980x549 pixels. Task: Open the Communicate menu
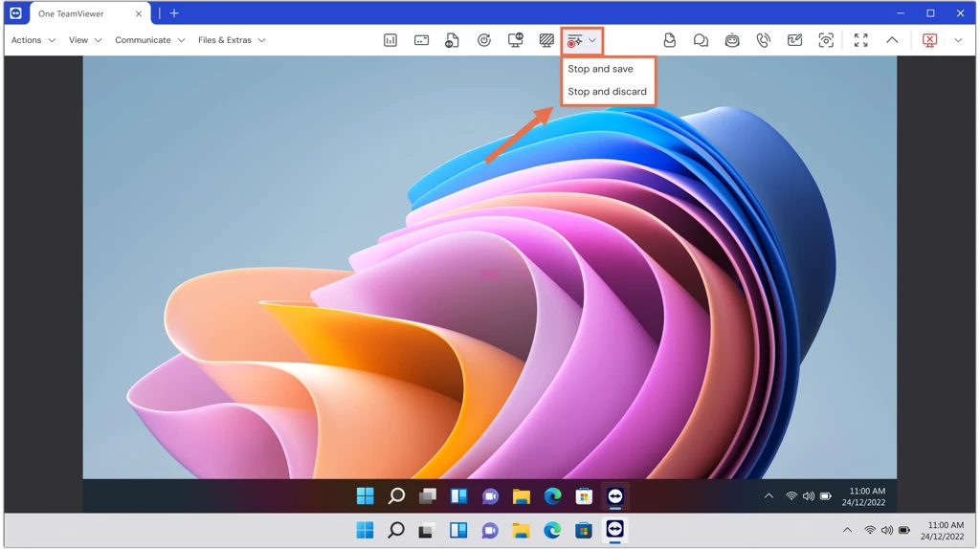pyautogui.click(x=149, y=40)
